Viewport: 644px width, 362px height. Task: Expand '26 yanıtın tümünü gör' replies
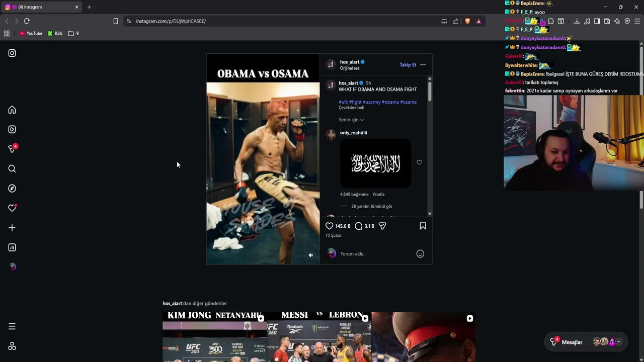pos(372,206)
